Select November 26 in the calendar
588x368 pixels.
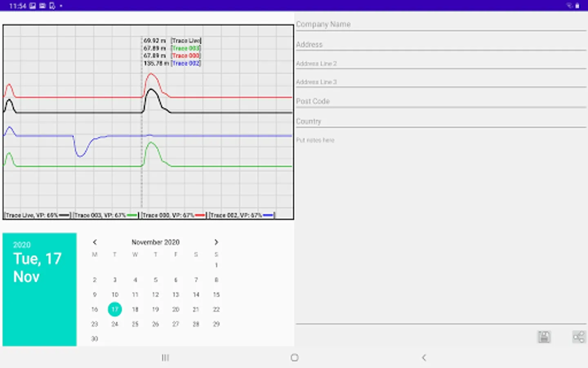coord(156,324)
